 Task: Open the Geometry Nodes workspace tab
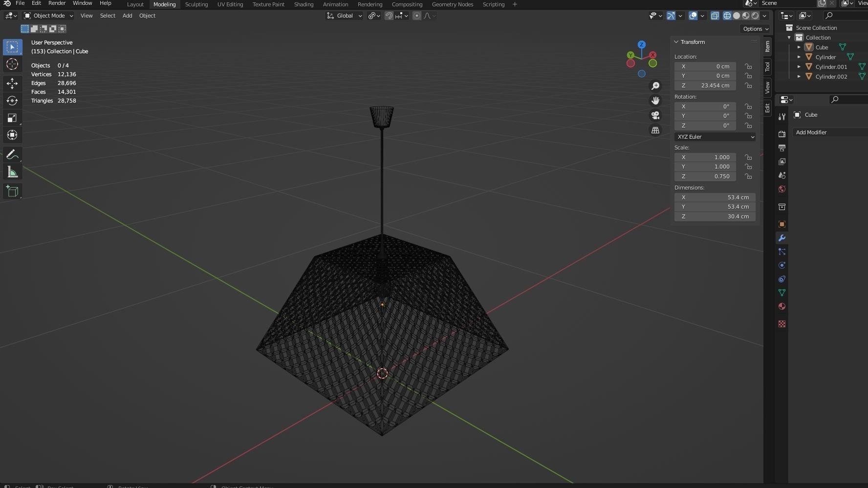(x=453, y=4)
